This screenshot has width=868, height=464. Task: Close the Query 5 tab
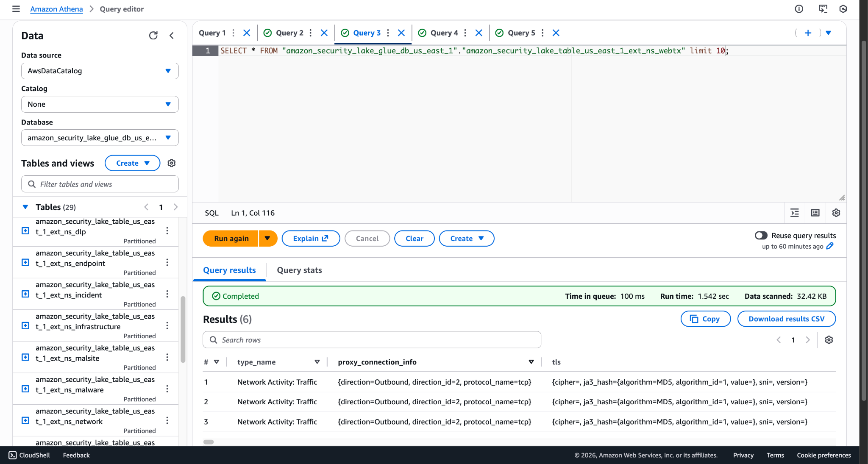556,33
